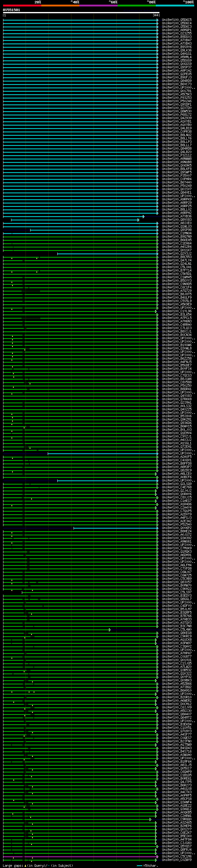The height and width of the screenshot is (868, 197).
Task: Open hit UniRef100_Q9LK36
Action: [x=177, y=50]
